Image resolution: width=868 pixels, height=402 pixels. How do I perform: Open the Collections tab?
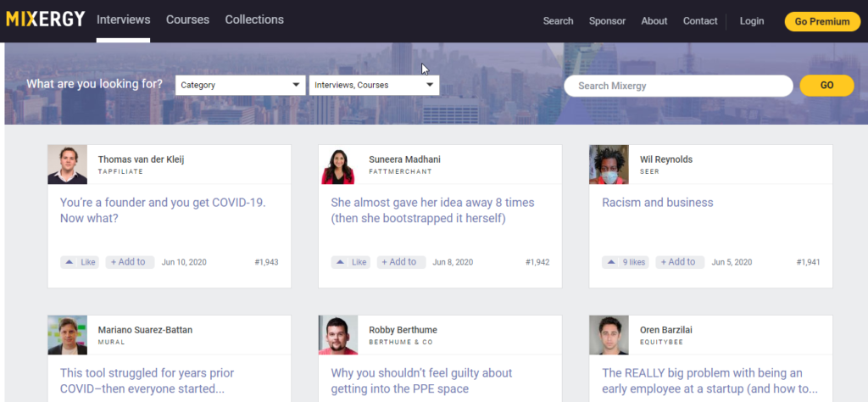coord(254,20)
